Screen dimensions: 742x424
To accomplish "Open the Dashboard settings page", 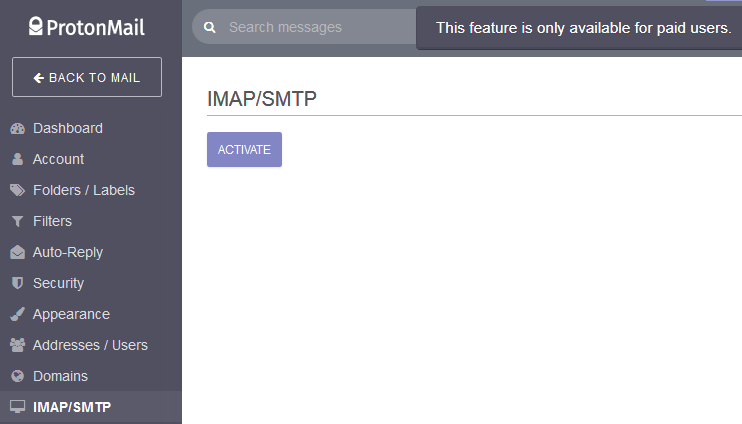I will (68, 129).
